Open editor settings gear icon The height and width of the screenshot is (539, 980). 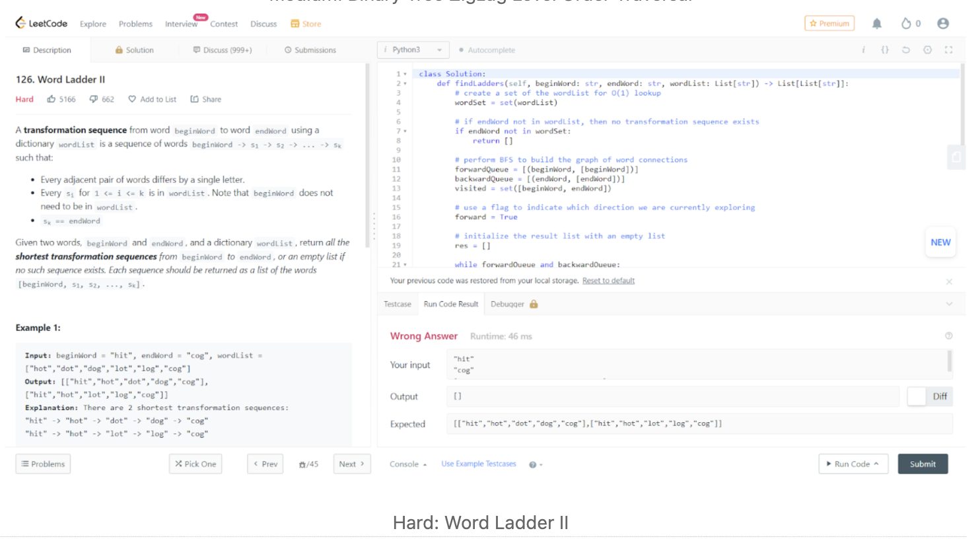click(x=927, y=50)
